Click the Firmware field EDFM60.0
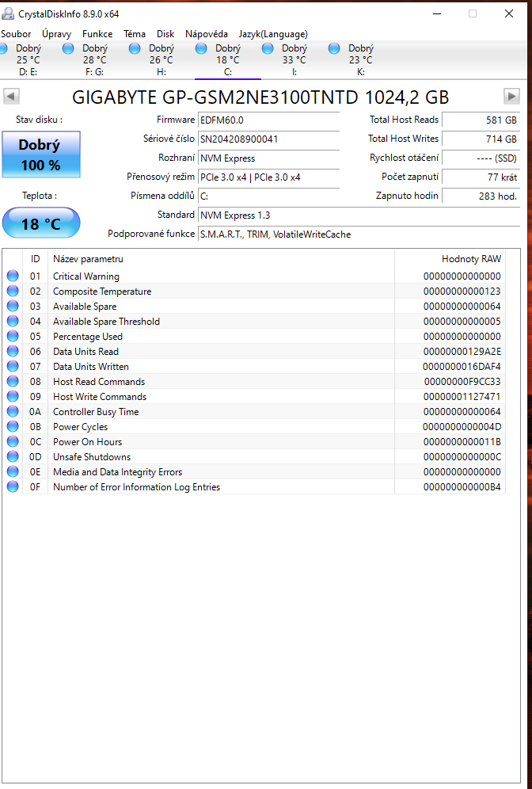Viewport: 532px width, 789px height. pyautogui.click(x=268, y=120)
